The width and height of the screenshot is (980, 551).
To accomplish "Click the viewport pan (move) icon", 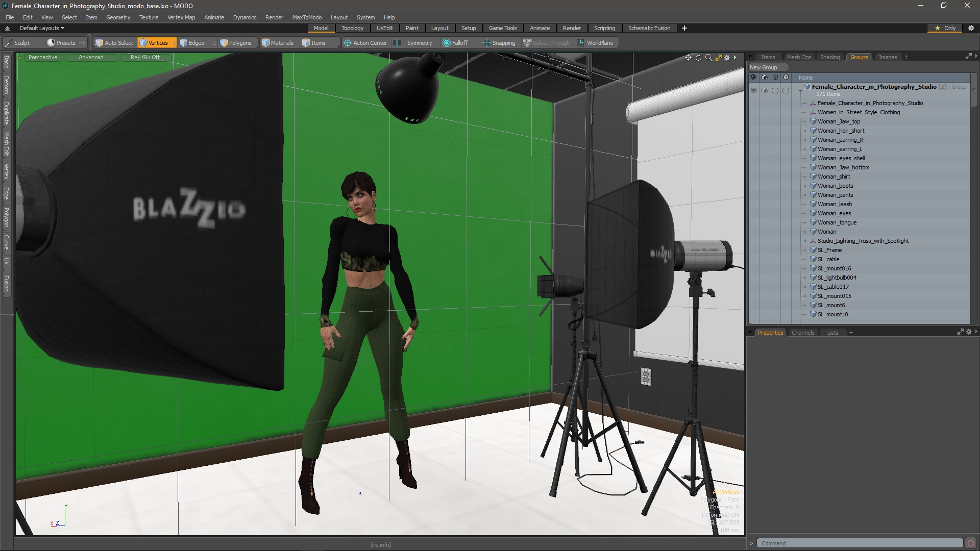I will tap(688, 58).
